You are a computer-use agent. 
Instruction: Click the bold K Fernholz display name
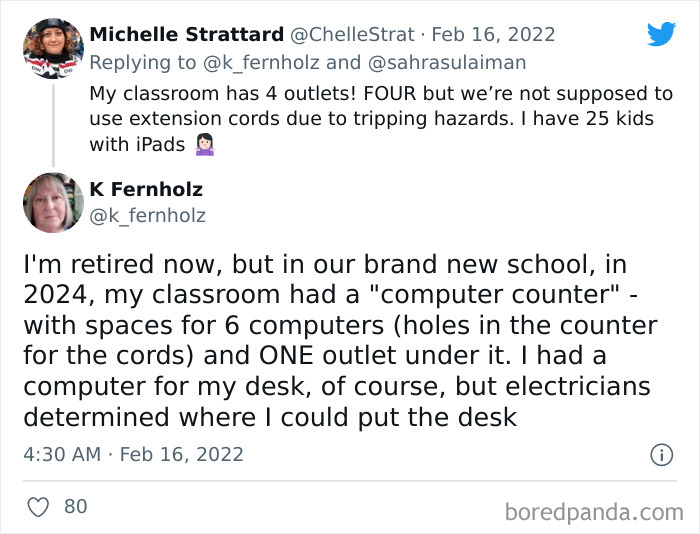pos(146,189)
